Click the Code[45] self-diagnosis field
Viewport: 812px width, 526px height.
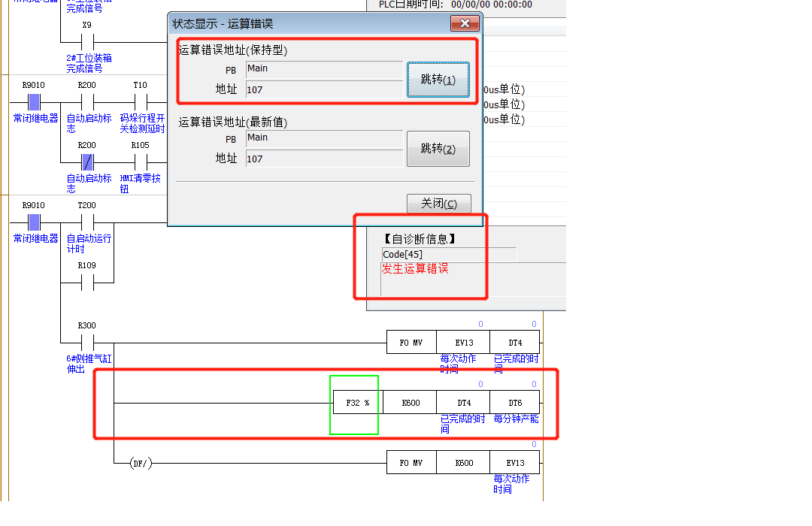[x=448, y=255]
